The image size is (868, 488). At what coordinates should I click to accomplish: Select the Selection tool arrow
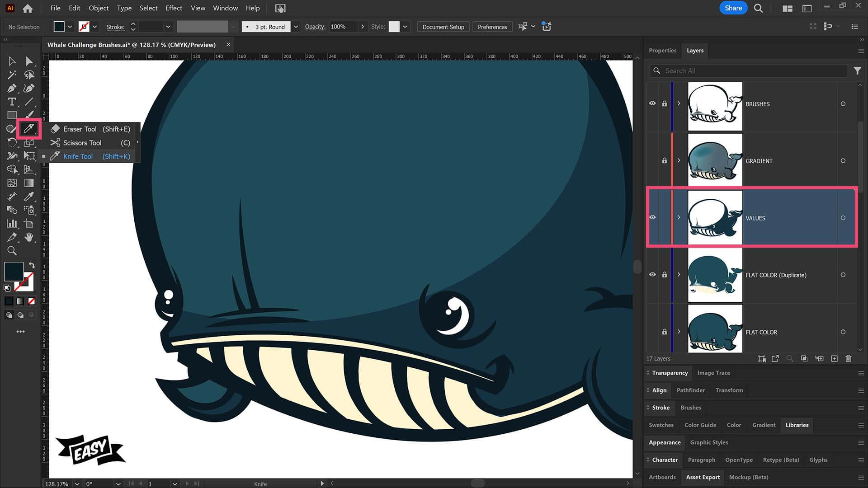(12, 61)
